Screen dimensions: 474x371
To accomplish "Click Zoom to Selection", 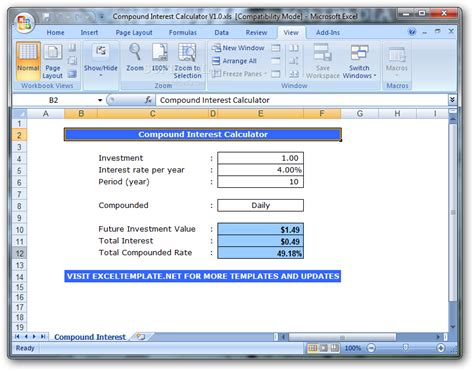I will click(x=187, y=61).
